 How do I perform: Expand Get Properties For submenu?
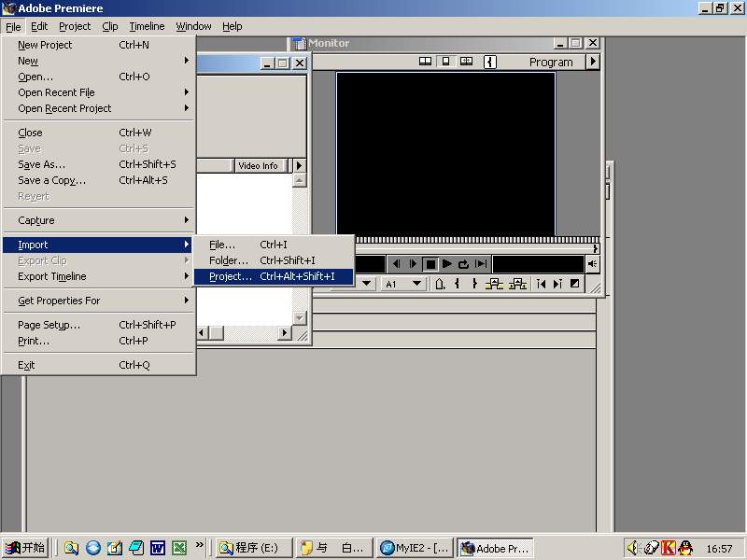click(99, 301)
